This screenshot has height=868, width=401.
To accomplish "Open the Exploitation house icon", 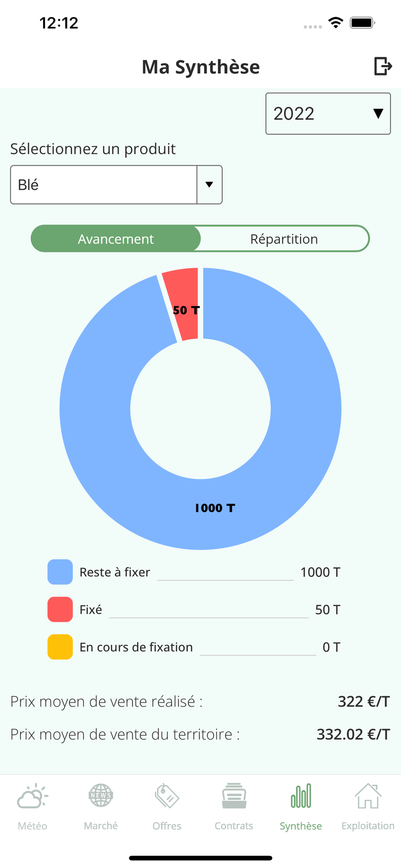I will [x=368, y=796].
